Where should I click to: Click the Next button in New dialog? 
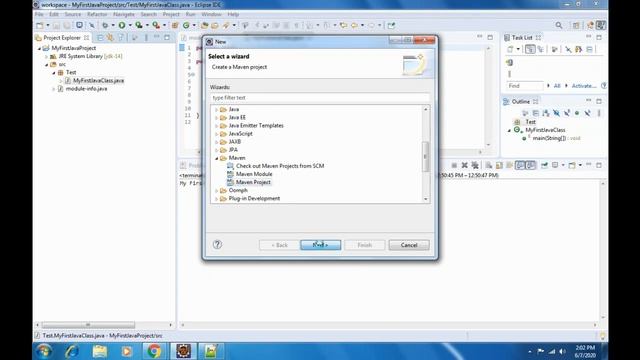[320, 245]
